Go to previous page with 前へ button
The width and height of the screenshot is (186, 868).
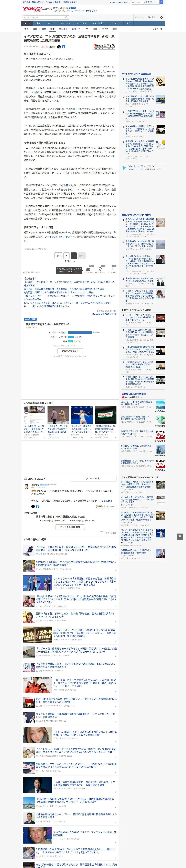pyautogui.click(x=58, y=255)
